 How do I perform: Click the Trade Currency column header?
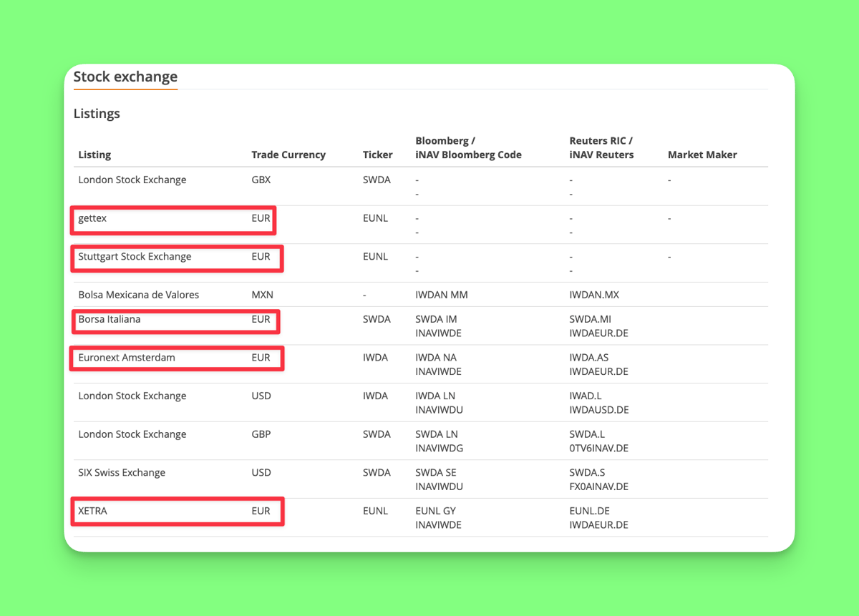288,155
